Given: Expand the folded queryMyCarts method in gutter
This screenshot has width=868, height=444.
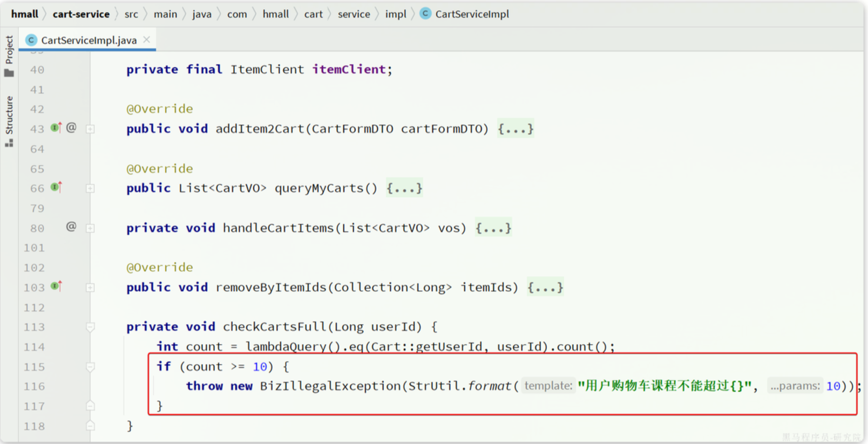Looking at the screenshot, I should pos(90,188).
